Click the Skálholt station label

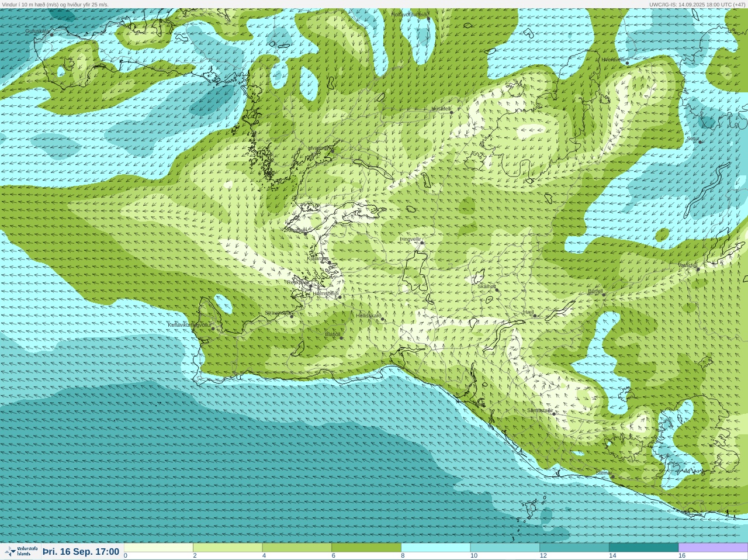(487, 286)
